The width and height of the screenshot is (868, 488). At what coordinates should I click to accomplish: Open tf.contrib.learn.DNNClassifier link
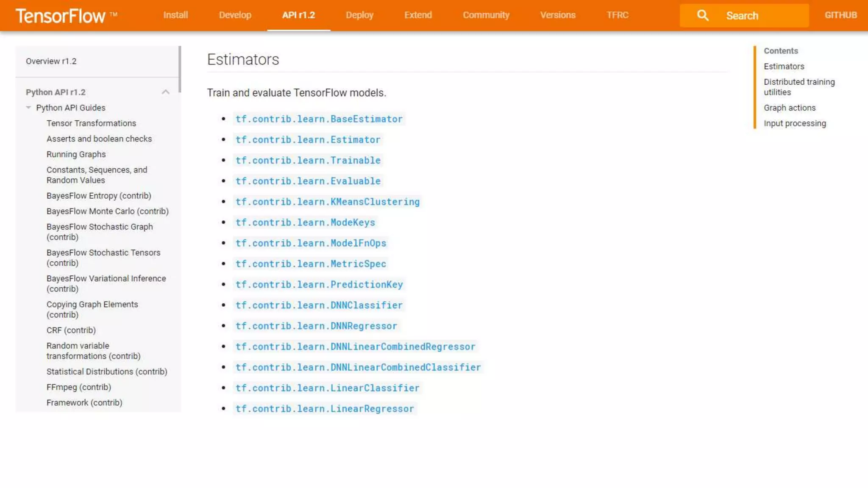pos(319,305)
